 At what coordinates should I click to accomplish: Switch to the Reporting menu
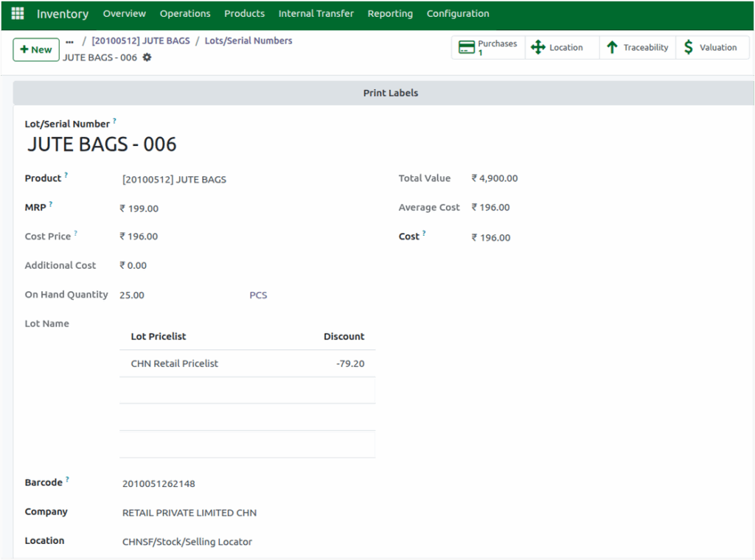tap(390, 13)
